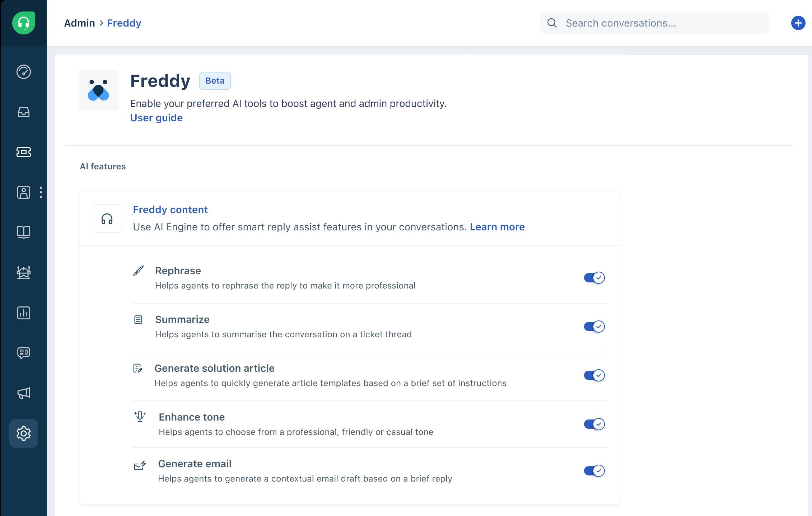
Task: Click the Generate solution article title
Action: pyautogui.click(x=214, y=368)
